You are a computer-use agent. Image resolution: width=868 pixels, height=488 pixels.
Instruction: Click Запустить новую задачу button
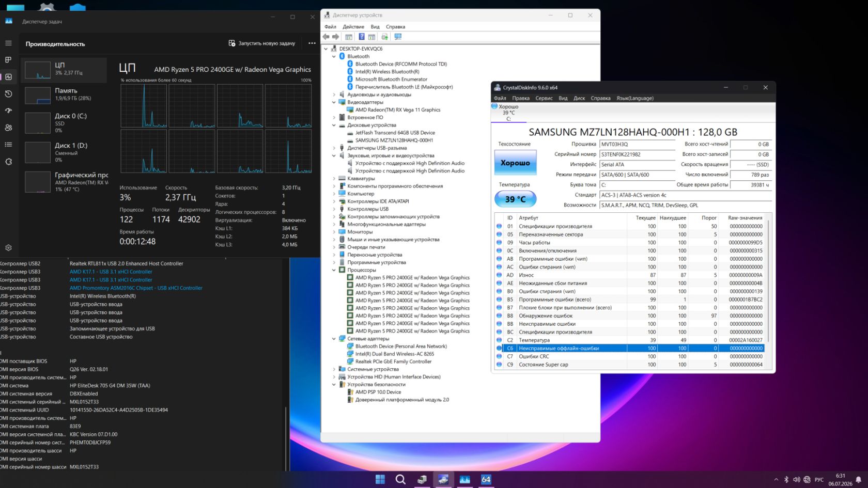click(262, 43)
